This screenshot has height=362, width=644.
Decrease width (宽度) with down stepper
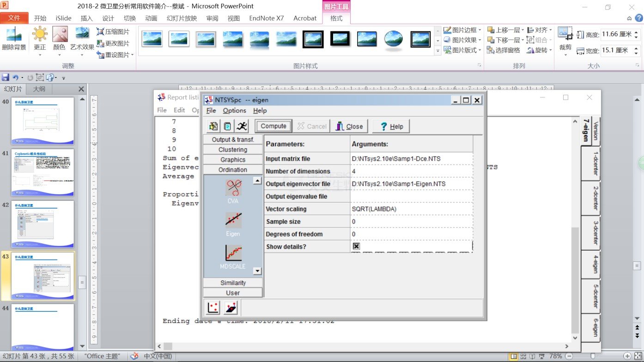(x=637, y=53)
